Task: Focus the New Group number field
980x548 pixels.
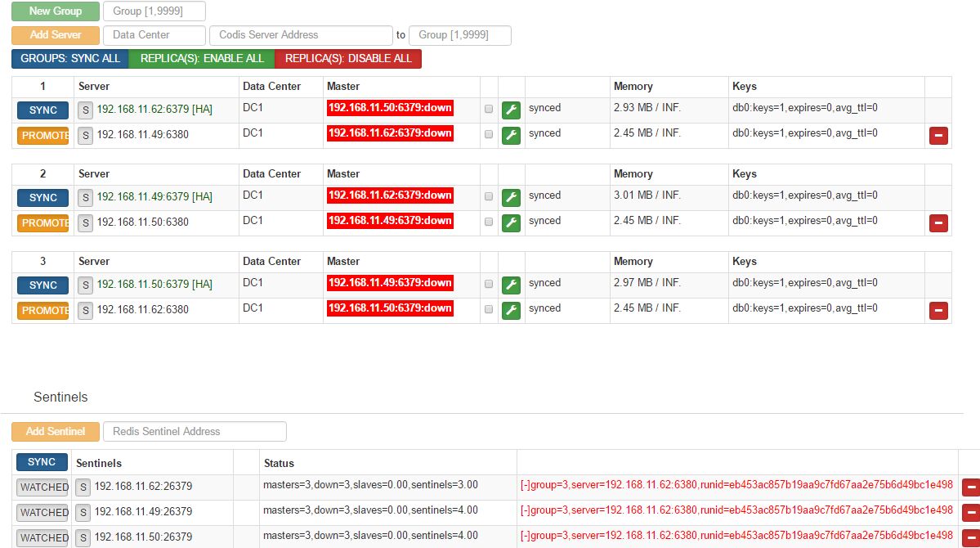Action: [x=154, y=11]
